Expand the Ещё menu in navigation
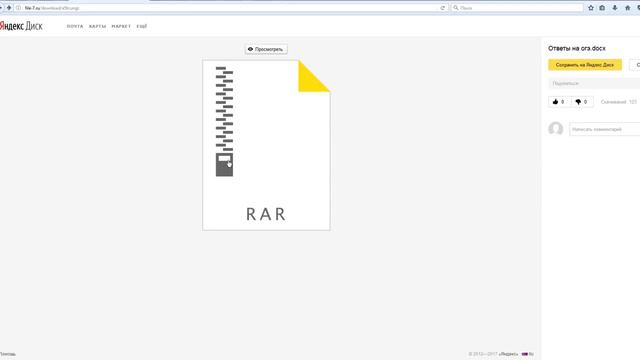This screenshot has height=360, width=640. (x=142, y=26)
